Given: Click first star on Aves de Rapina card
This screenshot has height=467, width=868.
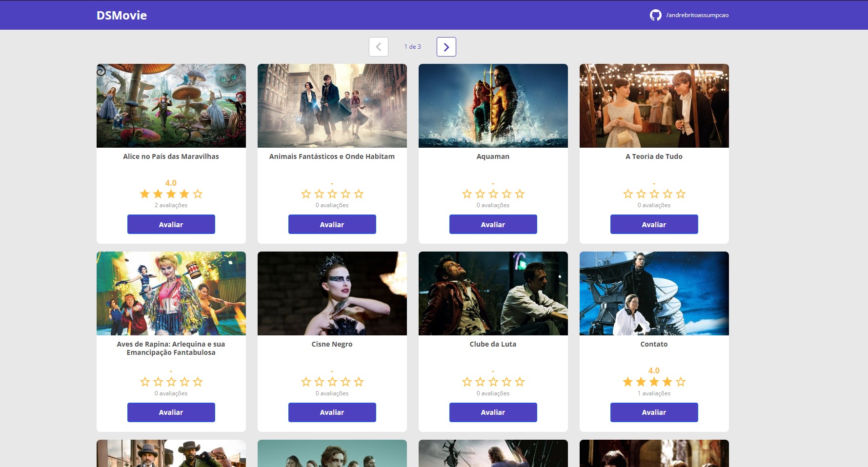Looking at the screenshot, I should tap(145, 382).
